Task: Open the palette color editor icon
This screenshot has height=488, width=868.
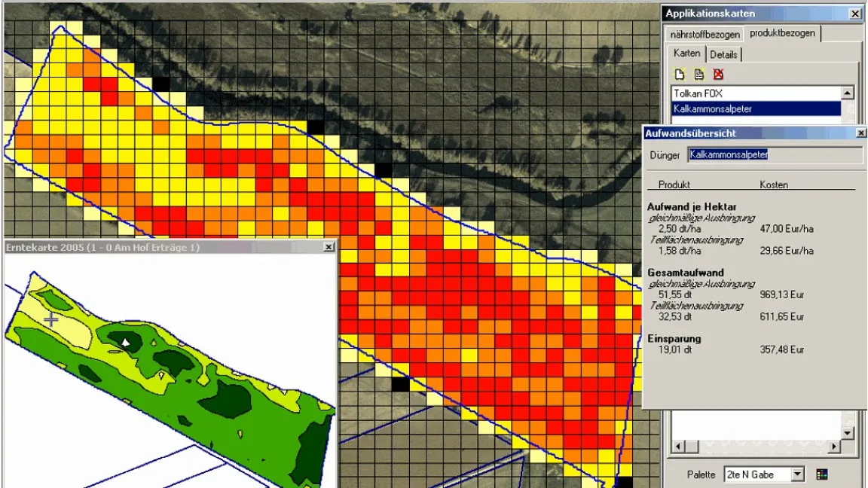Action: (821, 474)
